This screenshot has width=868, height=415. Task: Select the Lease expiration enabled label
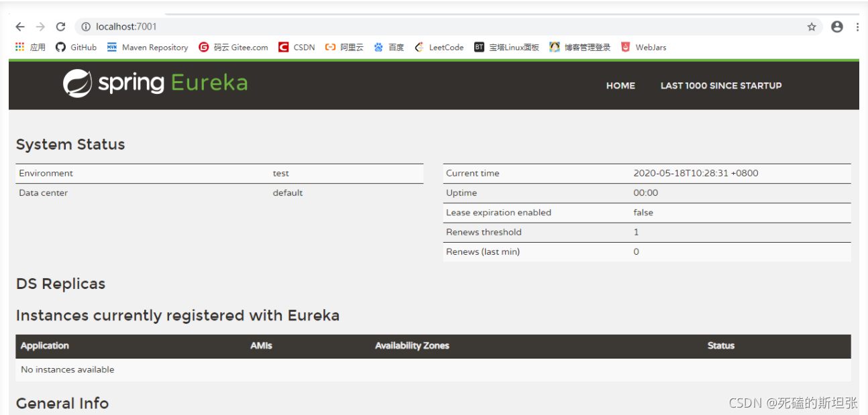click(x=498, y=213)
